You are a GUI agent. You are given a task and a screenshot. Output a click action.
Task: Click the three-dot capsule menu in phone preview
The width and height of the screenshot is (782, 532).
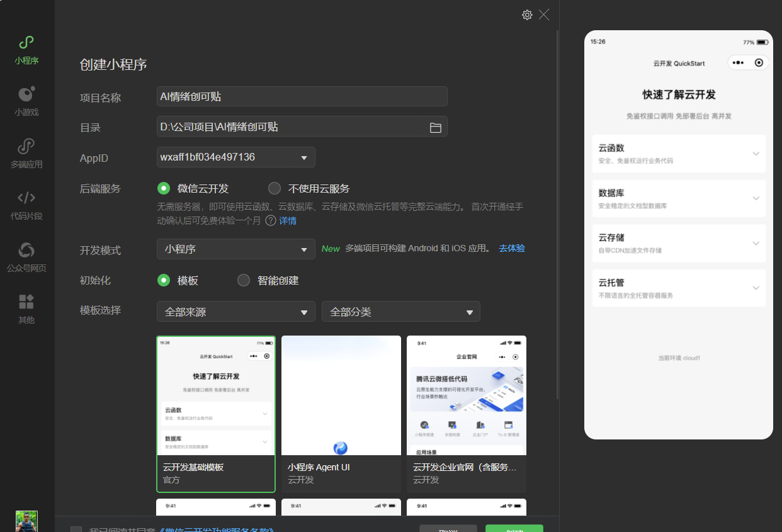(x=739, y=63)
